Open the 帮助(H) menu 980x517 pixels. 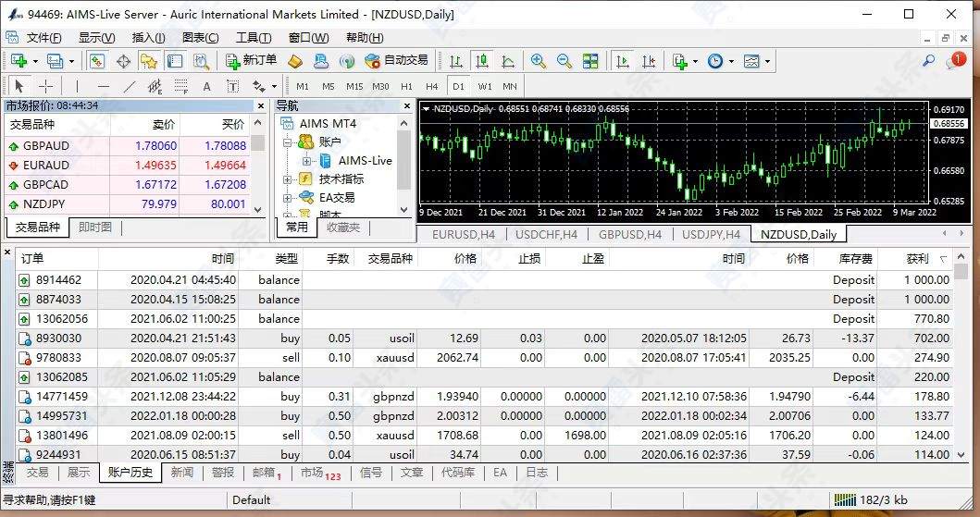(x=365, y=38)
